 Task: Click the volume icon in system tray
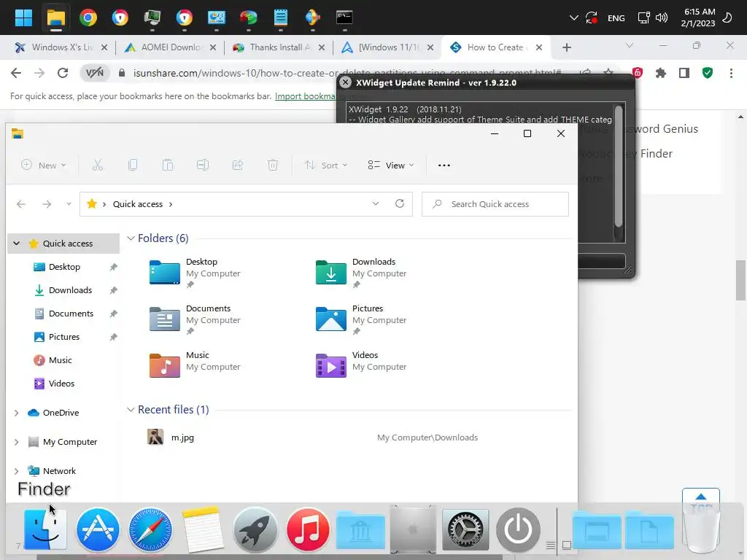[x=661, y=17]
